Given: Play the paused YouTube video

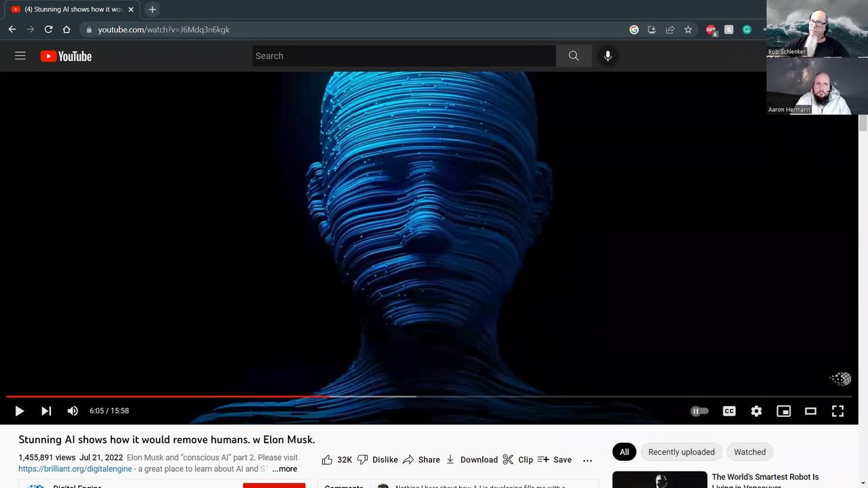Looking at the screenshot, I should click(19, 411).
